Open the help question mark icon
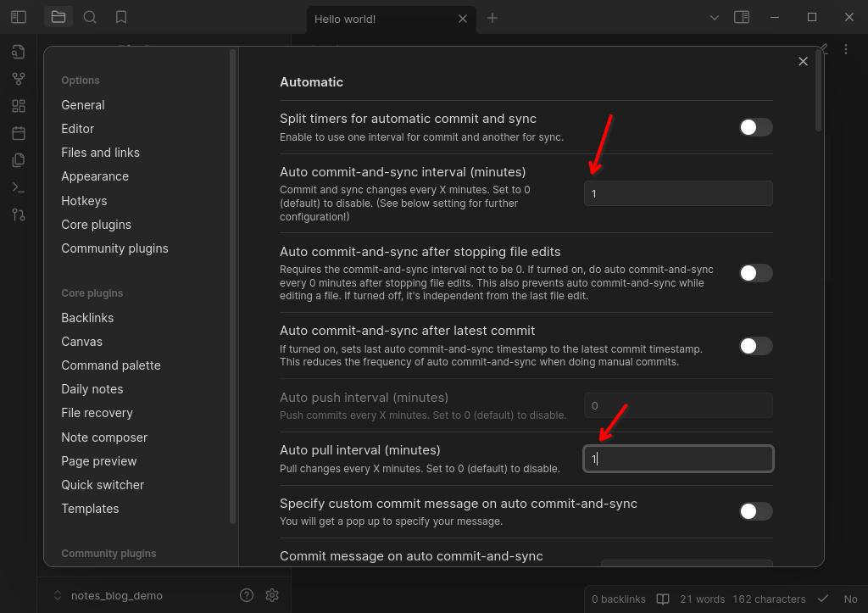868x613 pixels. point(247,595)
